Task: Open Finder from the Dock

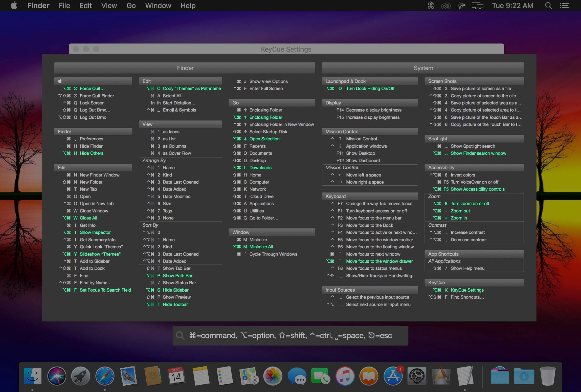Action: [33, 376]
